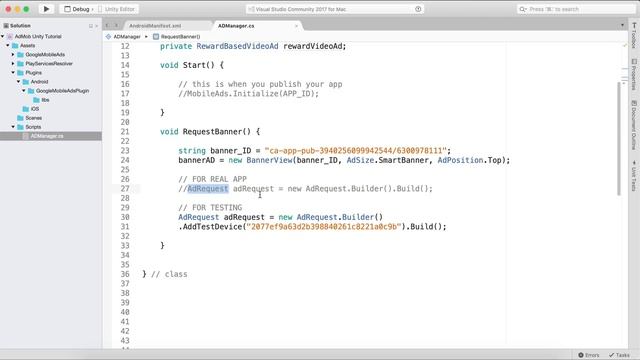640x360 pixels.
Task: Open the Unit Tests side pad
Action: pos(634,176)
